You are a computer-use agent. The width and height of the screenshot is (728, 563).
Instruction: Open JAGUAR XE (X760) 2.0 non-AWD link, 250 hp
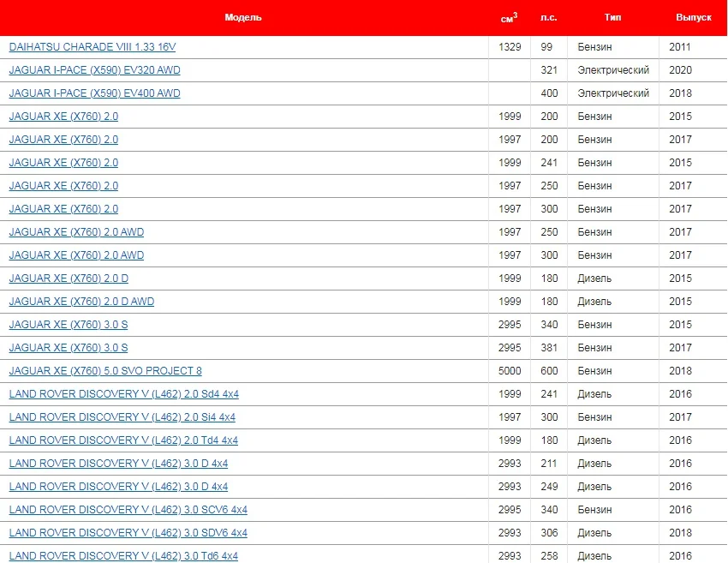point(63,186)
